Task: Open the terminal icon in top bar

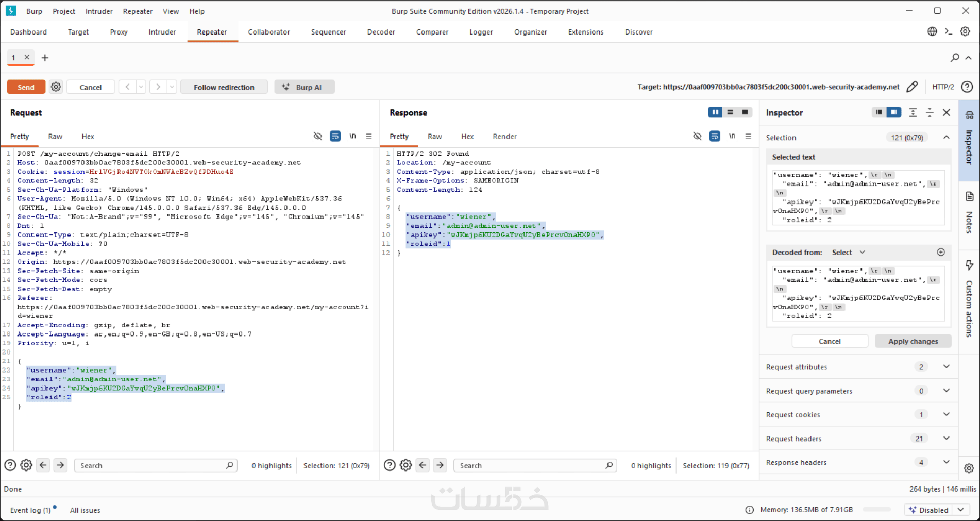Action: pyautogui.click(x=949, y=31)
